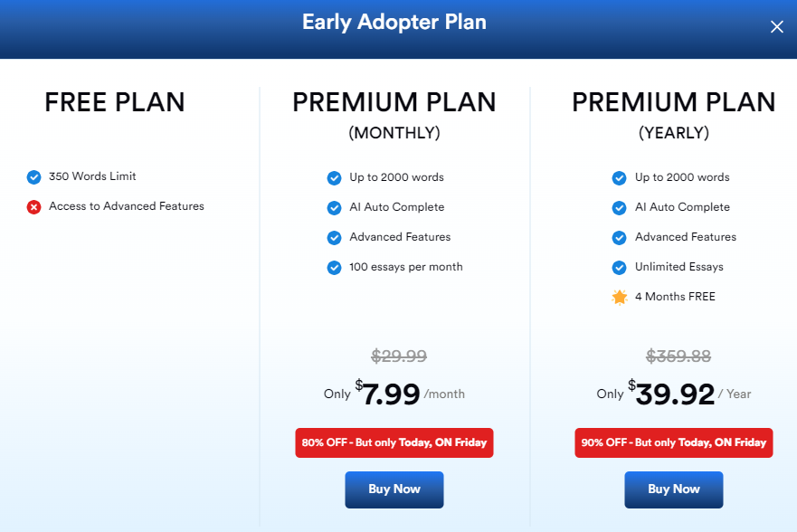797x532 pixels.
Task: Click the 80% OFF red banner
Action: (394, 442)
